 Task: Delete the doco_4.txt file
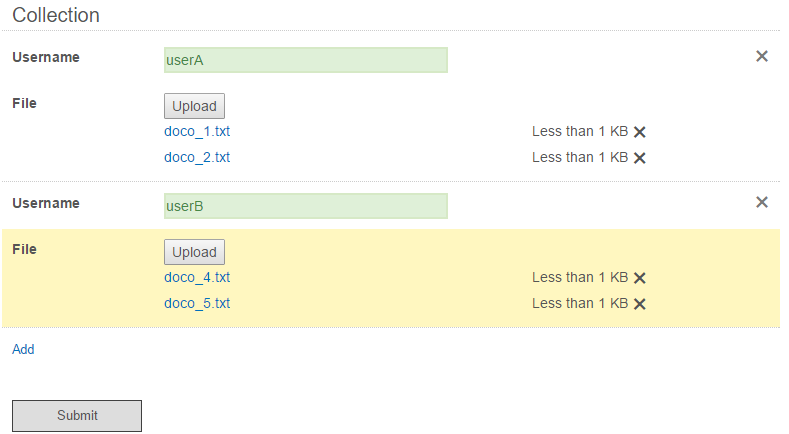click(x=640, y=278)
